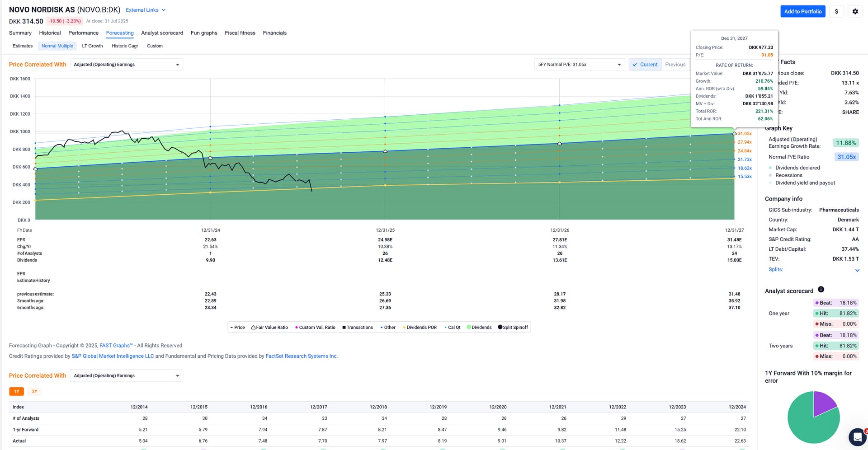Screen dimensions: 868x450
Task: Click the -10.50 (-3.23%) price change badge
Action: [65, 21]
